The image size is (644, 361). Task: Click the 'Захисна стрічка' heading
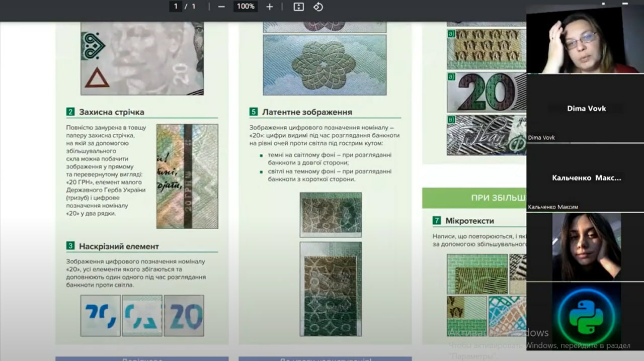click(x=111, y=112)
